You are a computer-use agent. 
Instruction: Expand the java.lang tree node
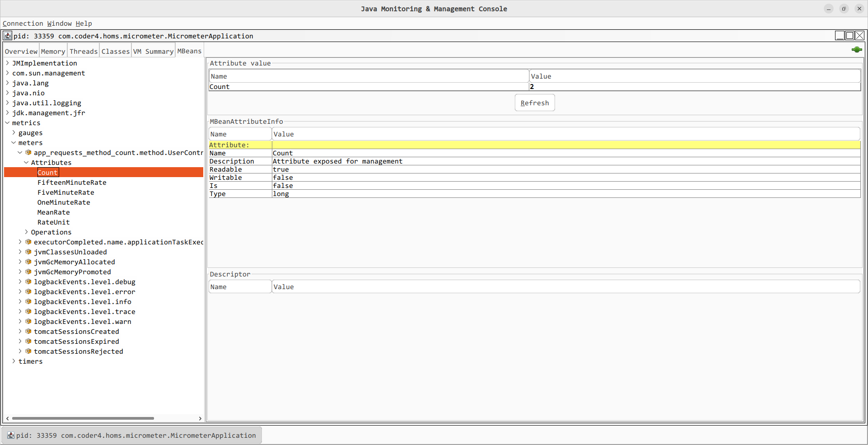(8, 83)
